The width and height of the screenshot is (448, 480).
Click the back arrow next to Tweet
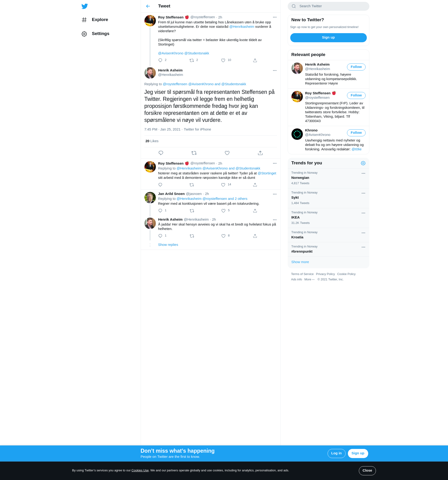tap(148, 6)
